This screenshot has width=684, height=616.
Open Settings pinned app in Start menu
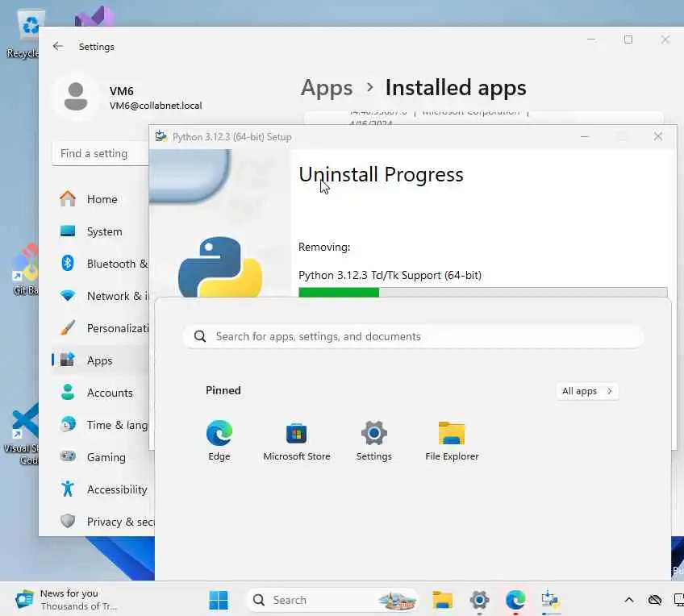click(x=373, y=440)
